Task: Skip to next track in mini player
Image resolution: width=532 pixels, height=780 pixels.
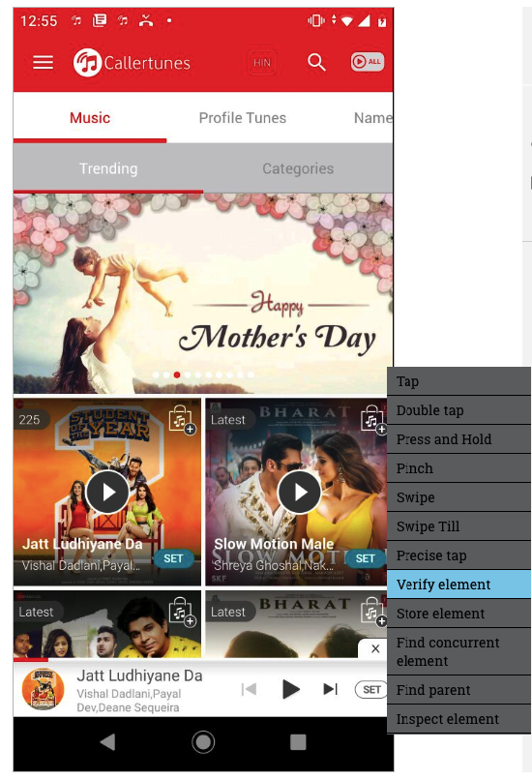Action: [x=330, y=689]
